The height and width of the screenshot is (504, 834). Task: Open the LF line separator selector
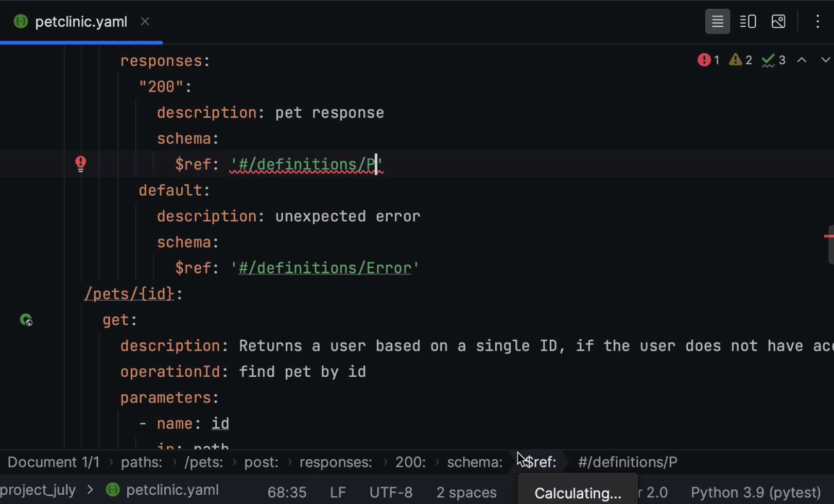pos(338,492)
